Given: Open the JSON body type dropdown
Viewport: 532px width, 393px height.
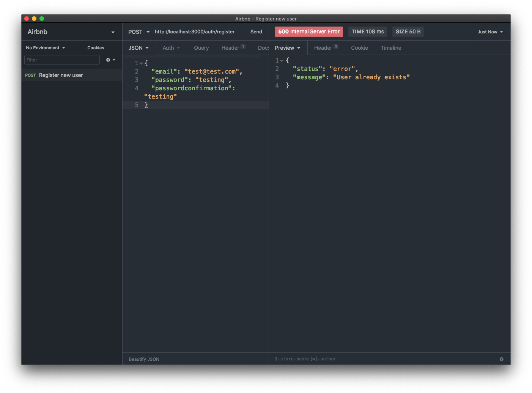Looking at the screenshot, I should pos(139,48).
